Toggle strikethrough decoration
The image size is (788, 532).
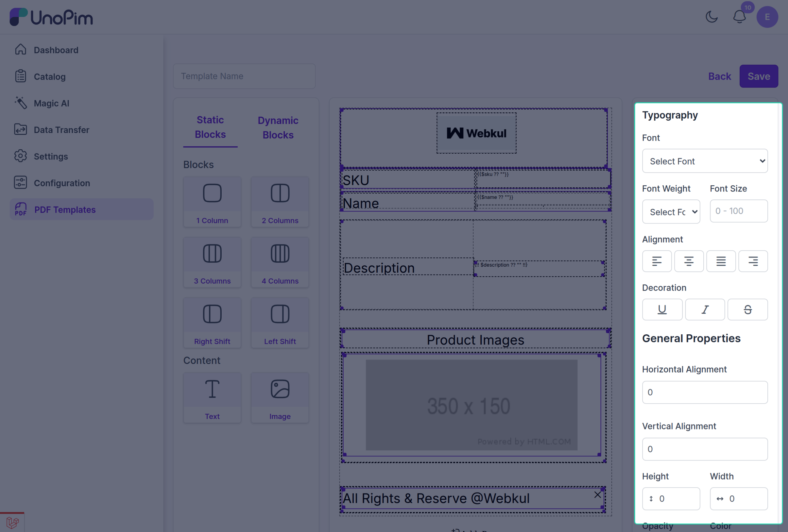(x=748, y=309)
